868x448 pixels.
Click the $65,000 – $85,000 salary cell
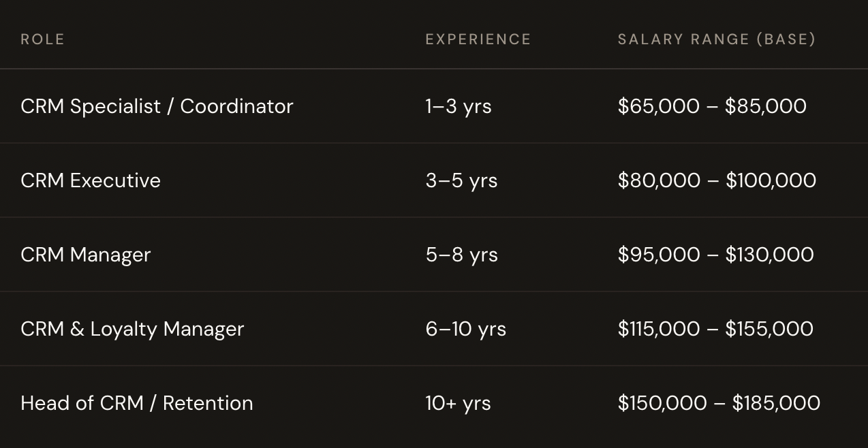click(x=712, y=106)
